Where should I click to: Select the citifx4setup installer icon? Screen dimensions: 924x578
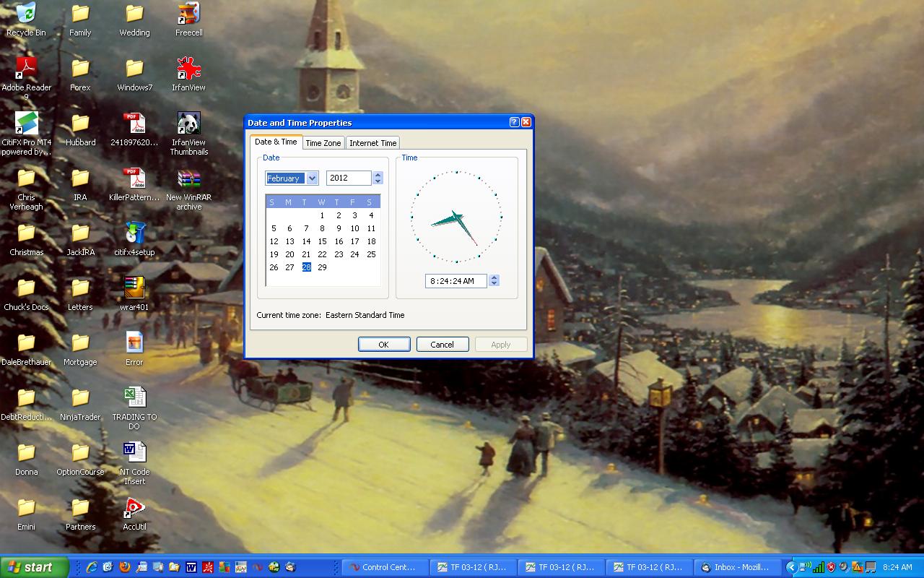(134, 239)
